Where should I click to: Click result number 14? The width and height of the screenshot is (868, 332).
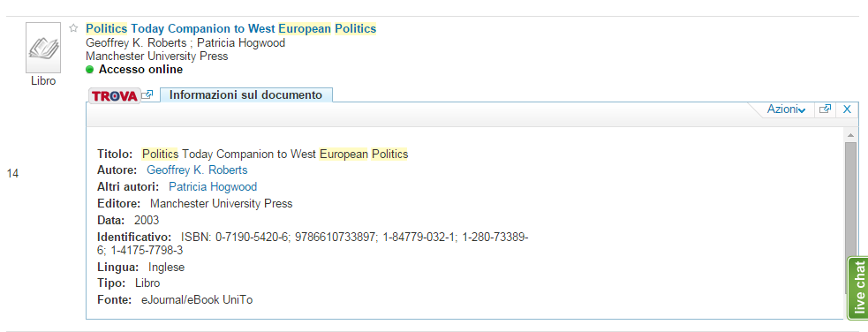click(12, 174)
